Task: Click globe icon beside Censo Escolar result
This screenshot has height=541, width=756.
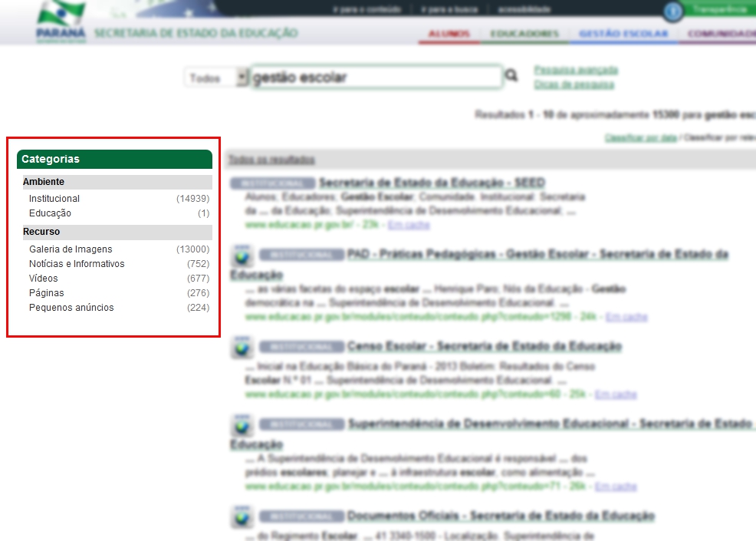Action: pyautogui.click(x=242, y=348)
